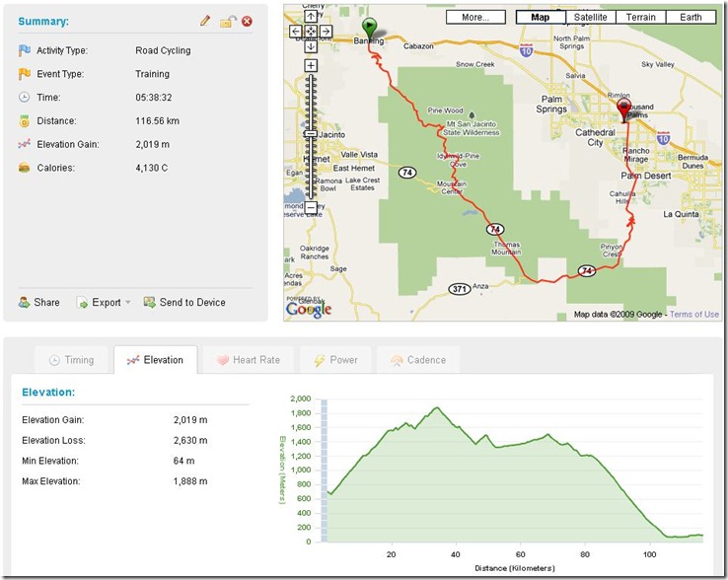
Task: Click the Road Cycling activity type value
Action: (163, 50)
